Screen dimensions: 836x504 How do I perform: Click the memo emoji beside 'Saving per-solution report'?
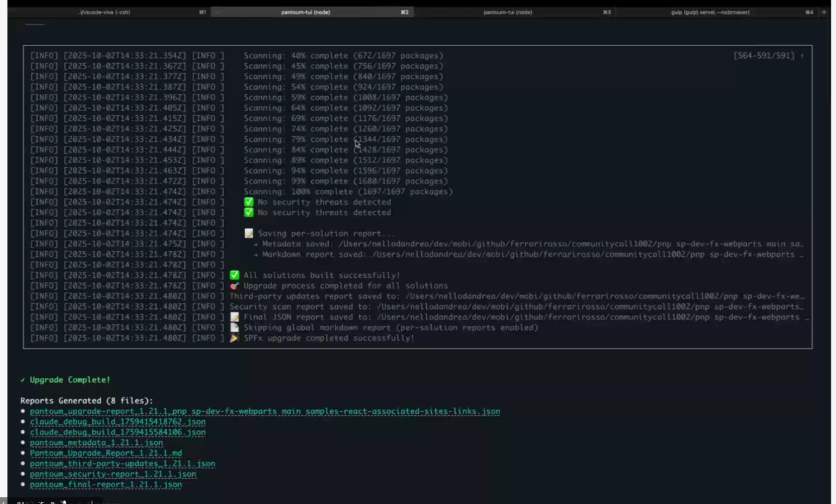[x=249, y=233]
